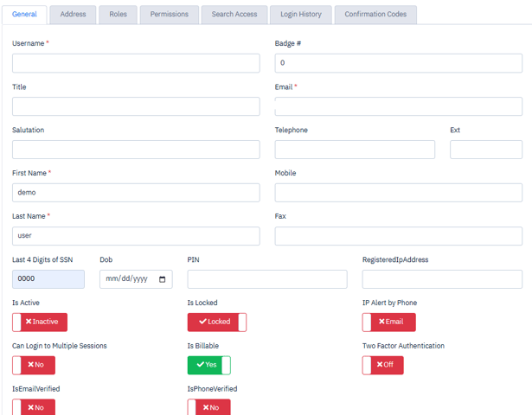Click the Badge # field
This screenshot has height=415, width=532.
point(398,63)
